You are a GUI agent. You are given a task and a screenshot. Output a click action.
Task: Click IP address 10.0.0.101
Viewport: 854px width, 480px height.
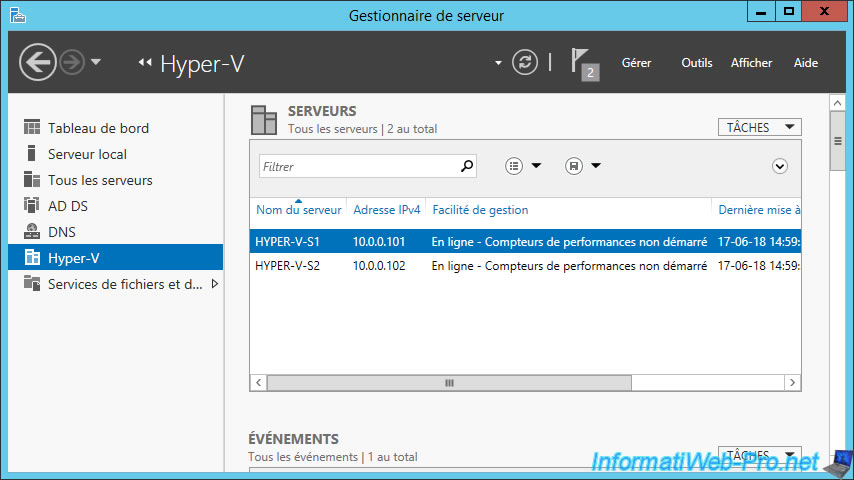pos(379,241)
